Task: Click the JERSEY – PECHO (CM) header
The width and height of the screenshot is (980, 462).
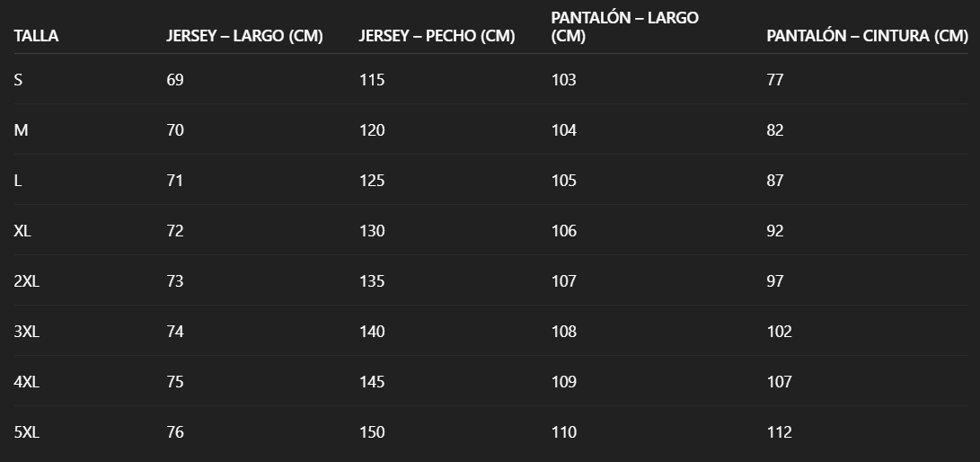Action: click(x=437, y=37)
